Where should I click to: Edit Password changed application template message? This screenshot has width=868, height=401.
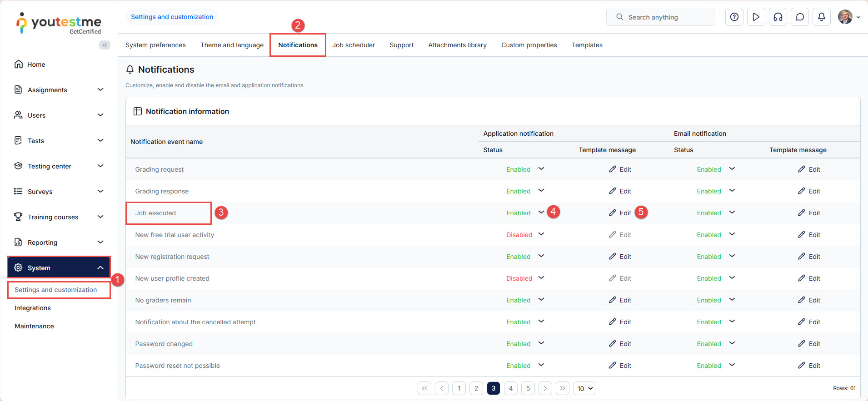(620, 344)
